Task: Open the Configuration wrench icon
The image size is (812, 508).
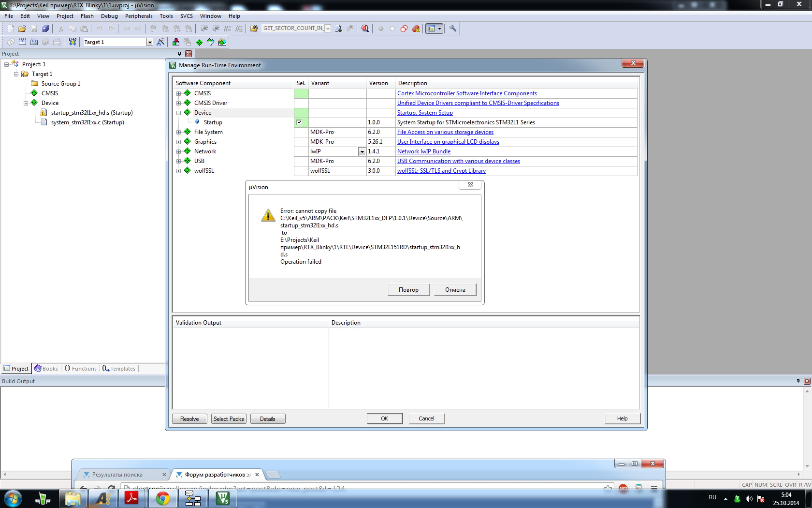Action: pyautogui.click(x=453, y=29)
